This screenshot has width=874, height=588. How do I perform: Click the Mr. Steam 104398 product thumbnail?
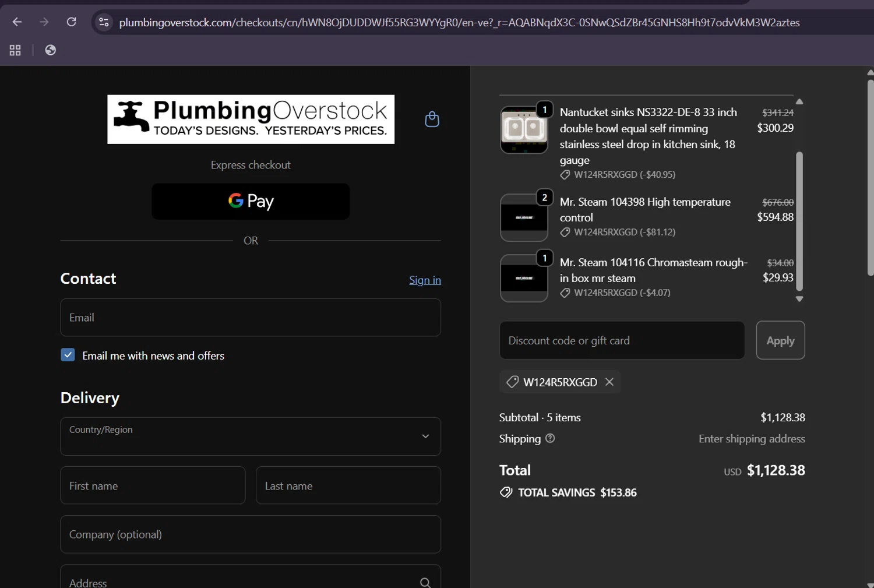[524, 217]
